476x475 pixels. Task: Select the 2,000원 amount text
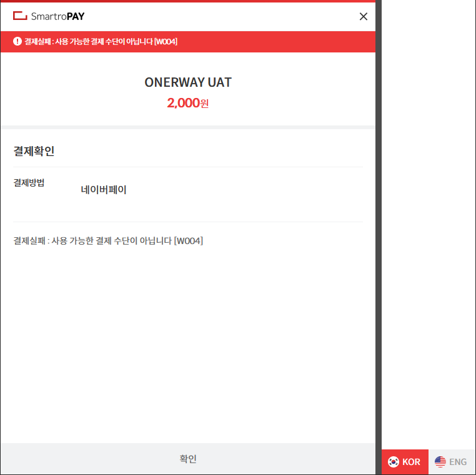[187, 103]
